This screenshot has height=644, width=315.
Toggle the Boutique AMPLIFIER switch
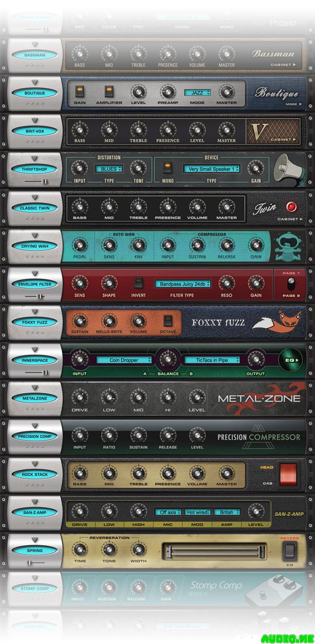click(109, 92)
